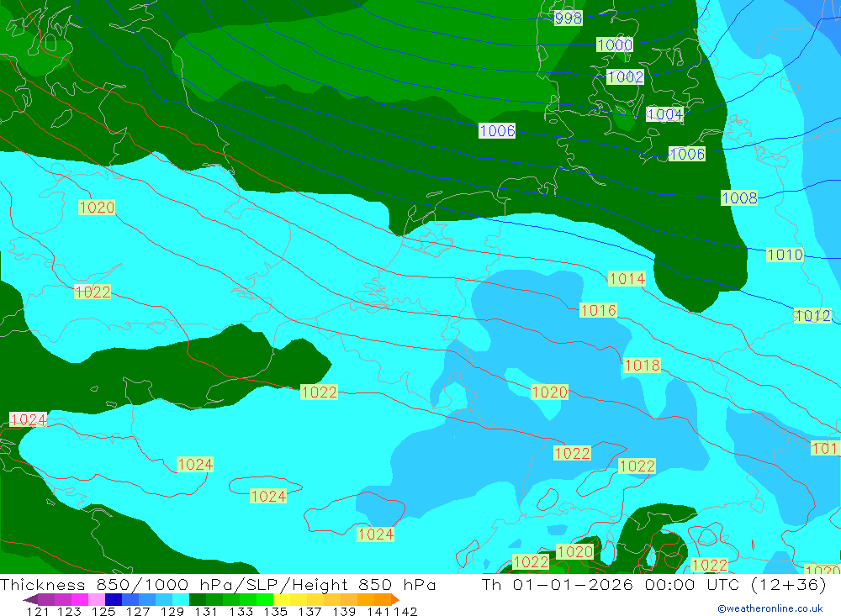Click the dark blue legend color swatch
This screenshot has height=616, width=841.
click(x=114, y=599)
